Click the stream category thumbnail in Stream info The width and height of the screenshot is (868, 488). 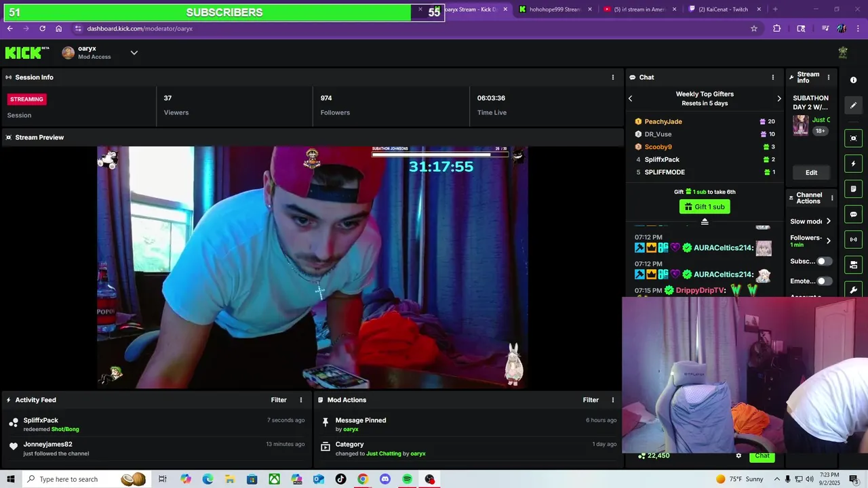click(x=800, y=125)
